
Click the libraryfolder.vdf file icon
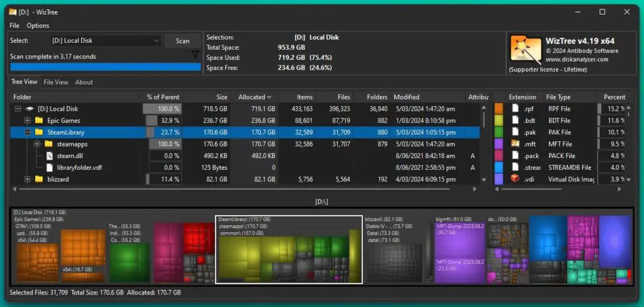pyautogui.click(x=49, y=168)
